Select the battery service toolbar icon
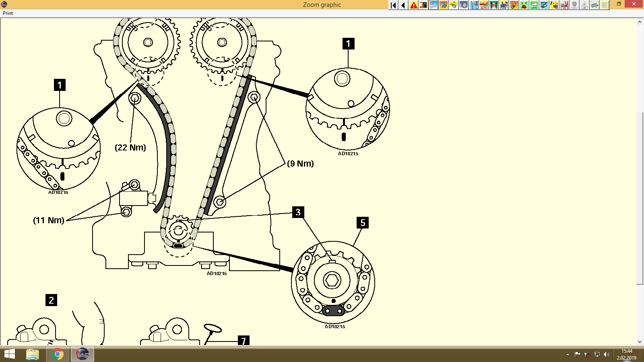Image resolution: width=644 pixels, height=362 pixels. pyautogui.click(x=534, y=5)
